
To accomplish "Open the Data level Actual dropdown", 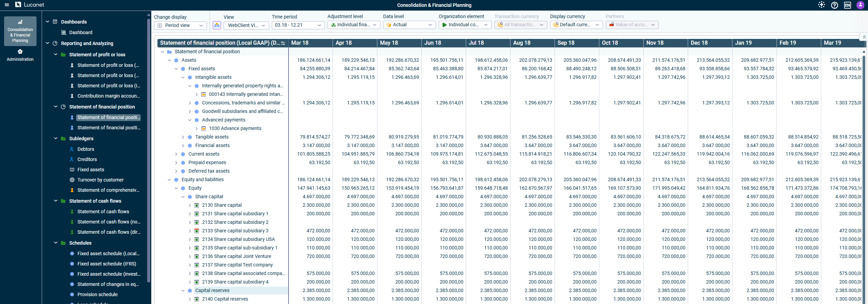I will click(x=408, y=25).
